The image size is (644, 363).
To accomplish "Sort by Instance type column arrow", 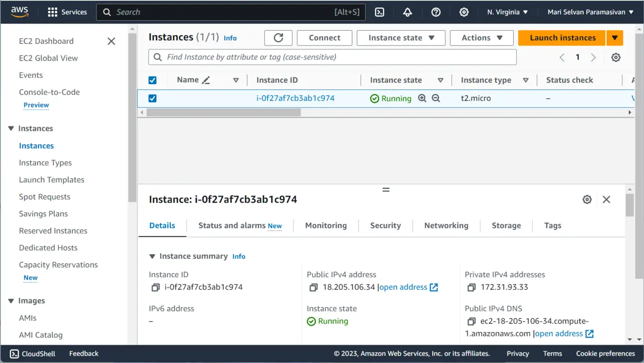I will [526, 80].
